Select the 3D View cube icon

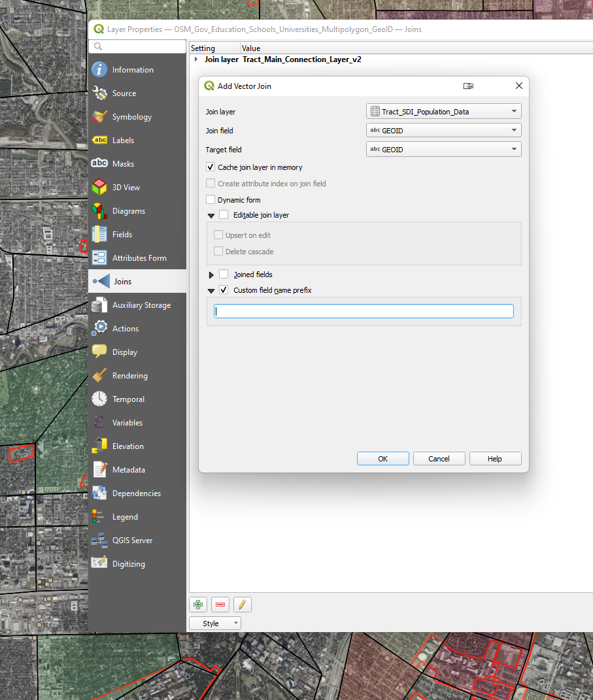click(99, 188)
